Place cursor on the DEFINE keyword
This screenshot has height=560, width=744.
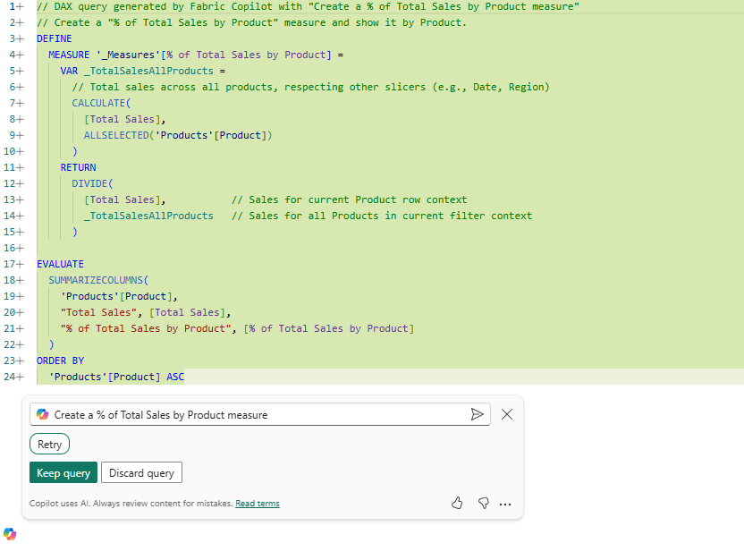(x=55, y=38)
